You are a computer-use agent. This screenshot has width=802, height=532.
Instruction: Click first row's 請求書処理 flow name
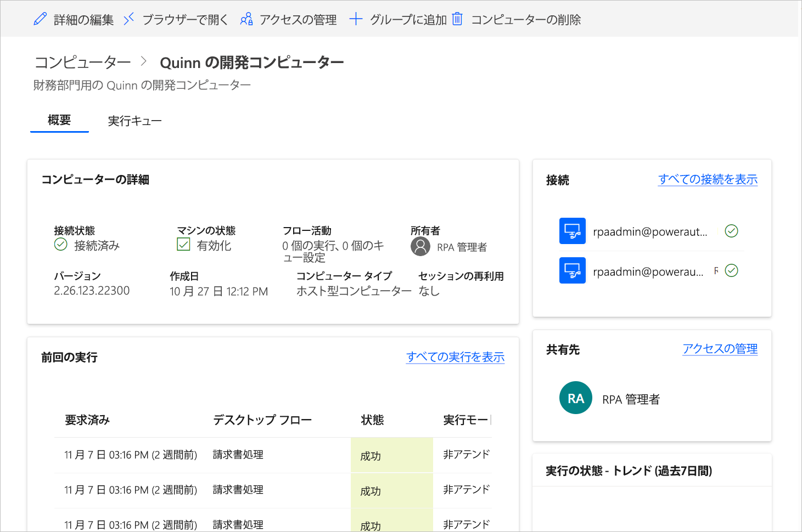click(238, 455)
